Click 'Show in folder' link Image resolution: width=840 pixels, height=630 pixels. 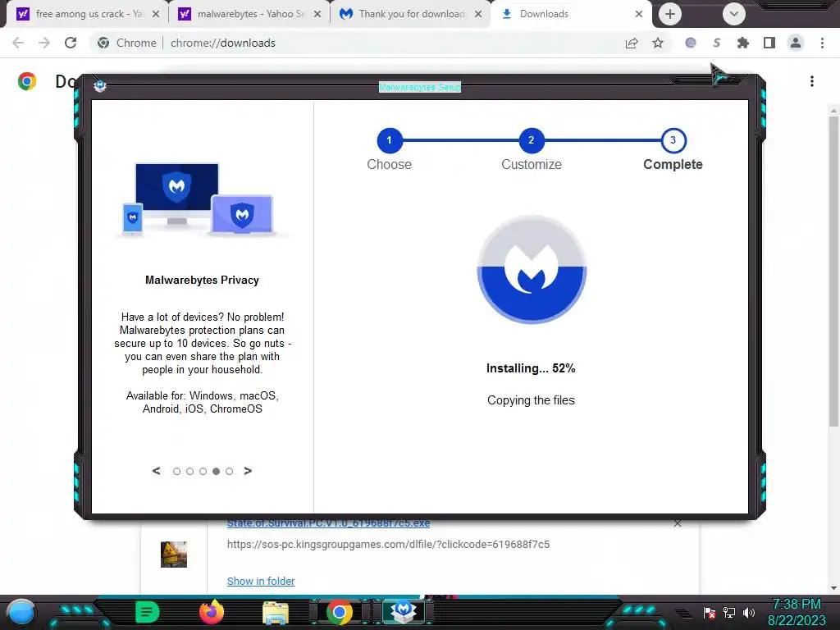pos(261,582)
